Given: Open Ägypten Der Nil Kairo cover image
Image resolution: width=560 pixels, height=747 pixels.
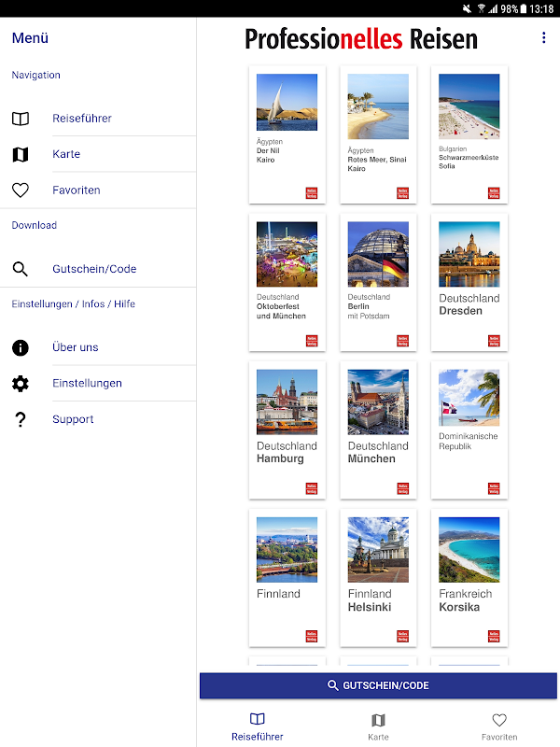Looking at the screenshot, I should [x=287, y=102].
